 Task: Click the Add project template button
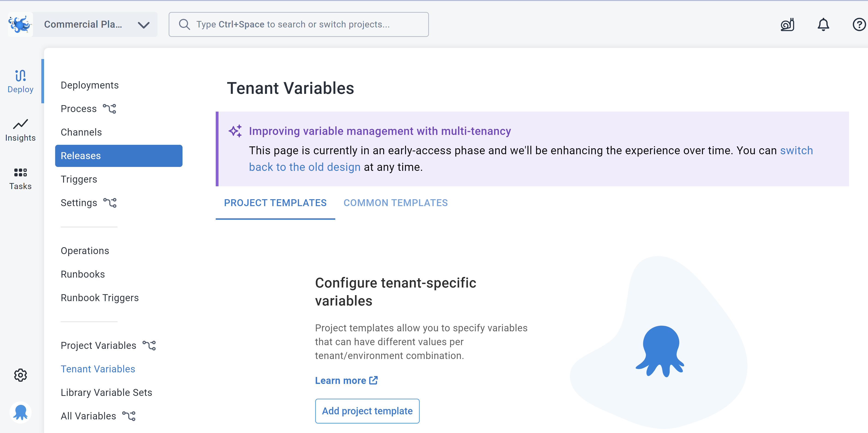point(367,411)
